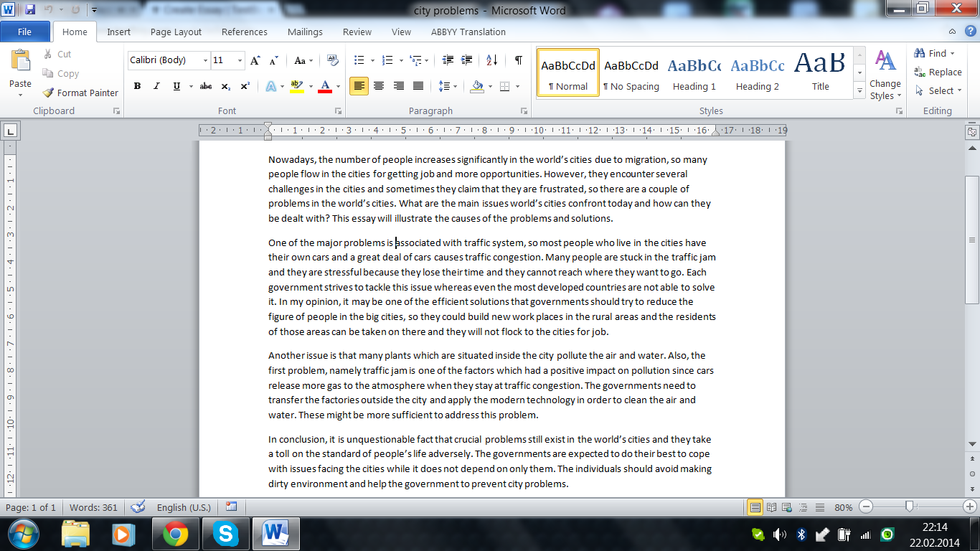The image size is (980, 551).
Task: Save the document from the Quick Access Toolbar
Action: tap(30, 10)
